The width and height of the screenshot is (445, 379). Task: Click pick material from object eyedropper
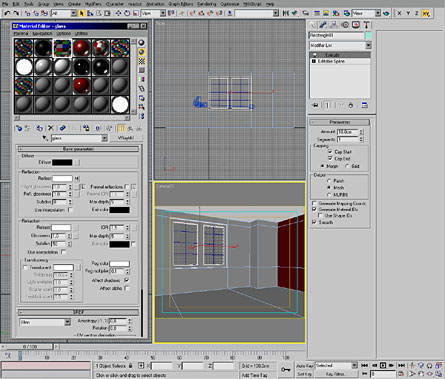pyautogui.click(x=45, y=138)
